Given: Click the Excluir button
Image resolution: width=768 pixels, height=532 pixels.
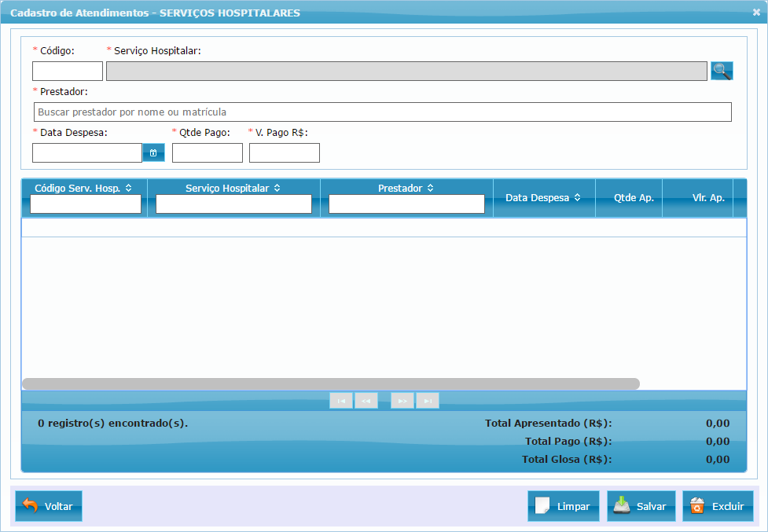Looking at the screenshot, I should tap(718, 506).
